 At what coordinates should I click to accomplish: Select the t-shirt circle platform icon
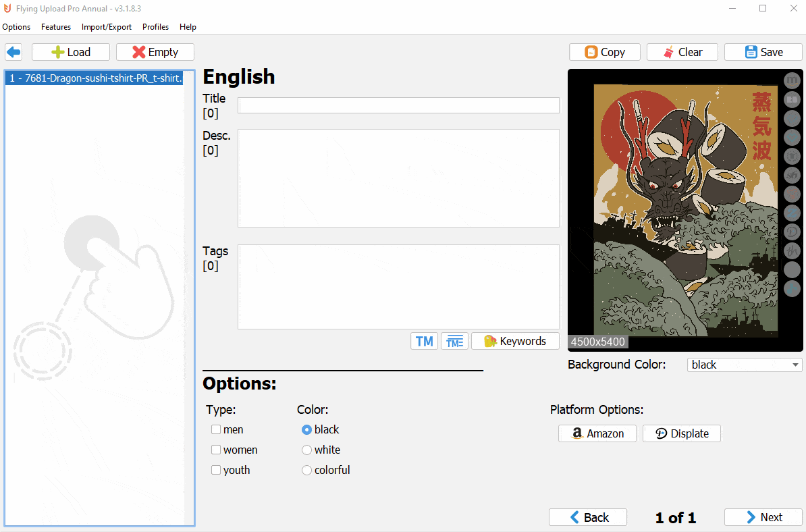click(x=792, y=156)
